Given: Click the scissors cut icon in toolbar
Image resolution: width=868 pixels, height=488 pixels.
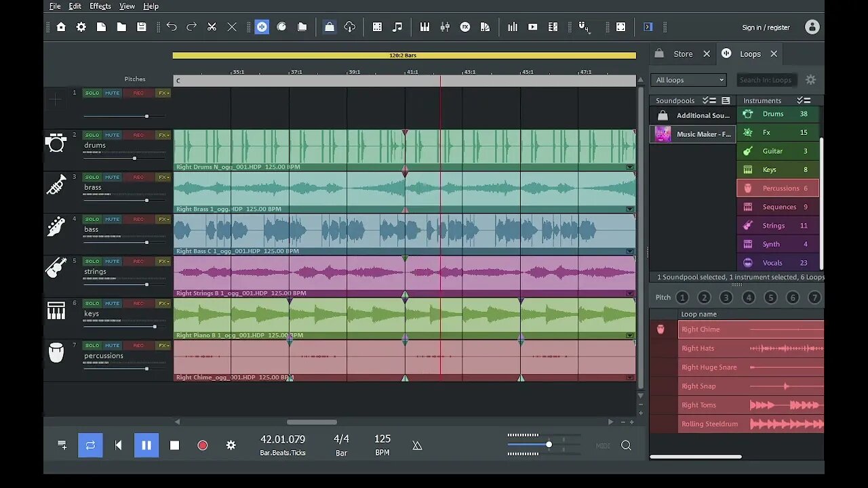Looking at the screenshot, I should pyautogui.click(x=212, y=27).
